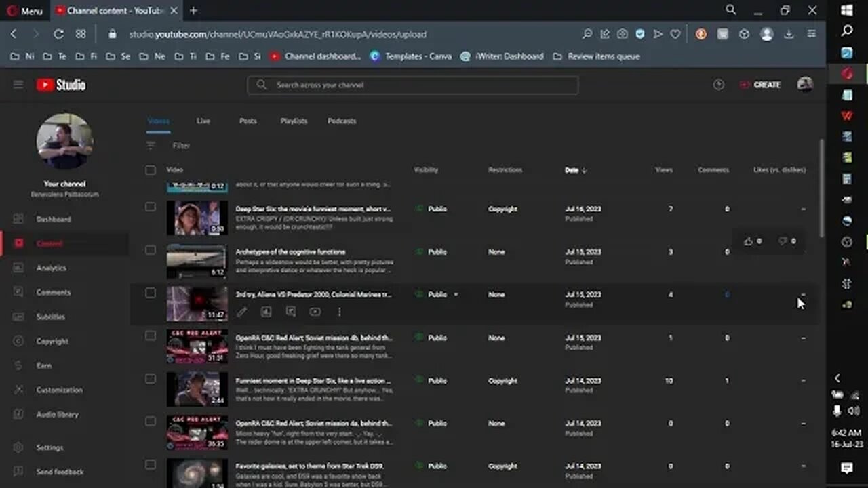Open the Windows notification center

coord(847,468)
